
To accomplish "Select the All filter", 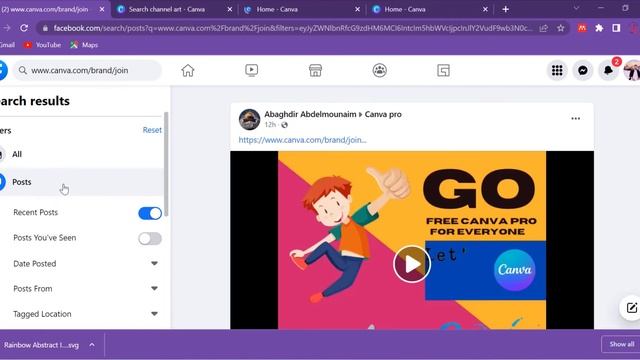I will [x=81, y=154].
